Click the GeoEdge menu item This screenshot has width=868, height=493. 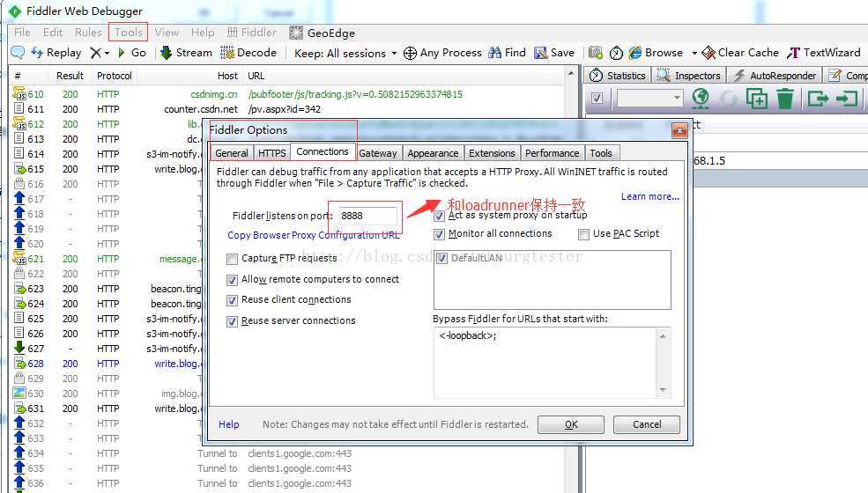coord(323,33)
